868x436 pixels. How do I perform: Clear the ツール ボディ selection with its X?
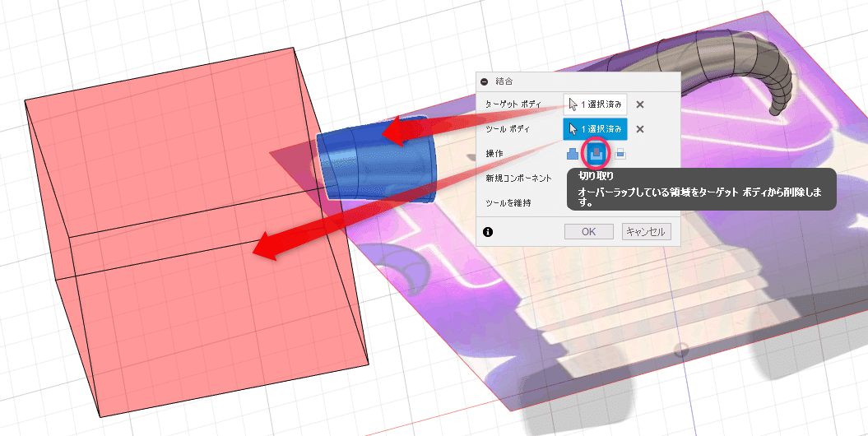640,129
